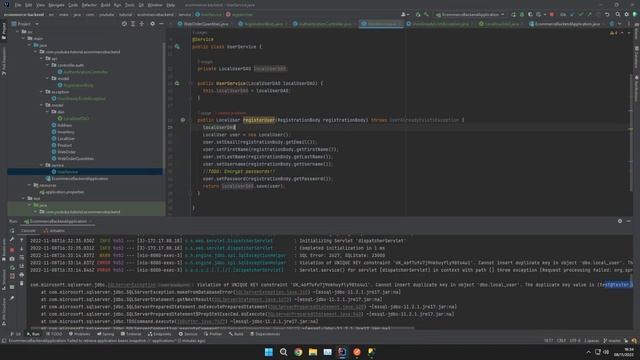Click the Debug bug icon in toolbar
Viewport: 640px width, 360px height.
pyautogui.click(x=522, y=14)
